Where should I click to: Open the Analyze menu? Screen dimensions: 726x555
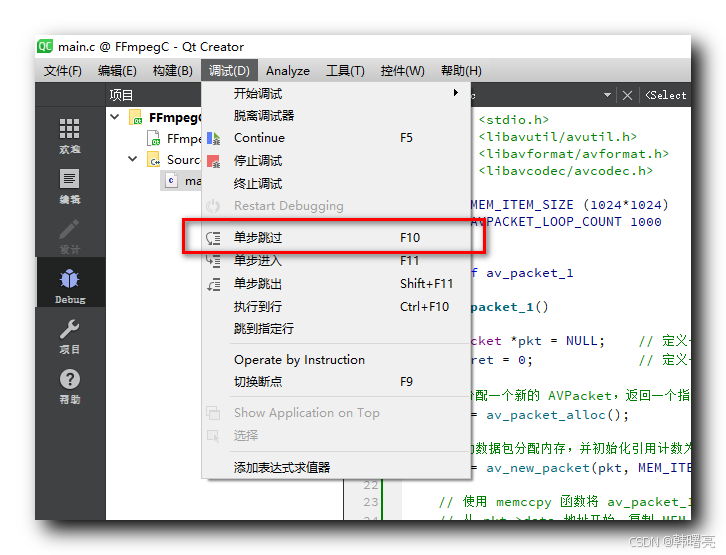click(288, 71)
